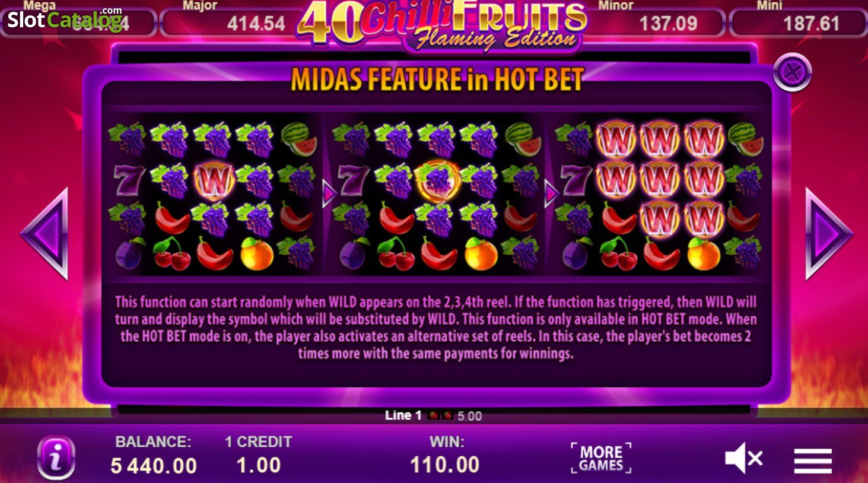The image size is (868, 483).
Task: Click the purple 7 symbol in first reel example
Action: pos(128,180)
